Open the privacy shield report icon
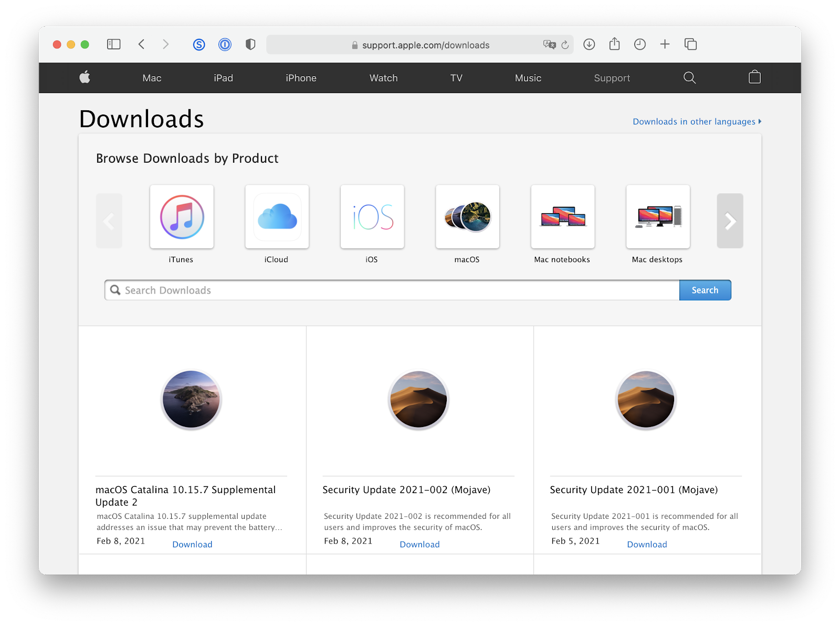Viewport: 840px width, 626px height. click(250, 45)
